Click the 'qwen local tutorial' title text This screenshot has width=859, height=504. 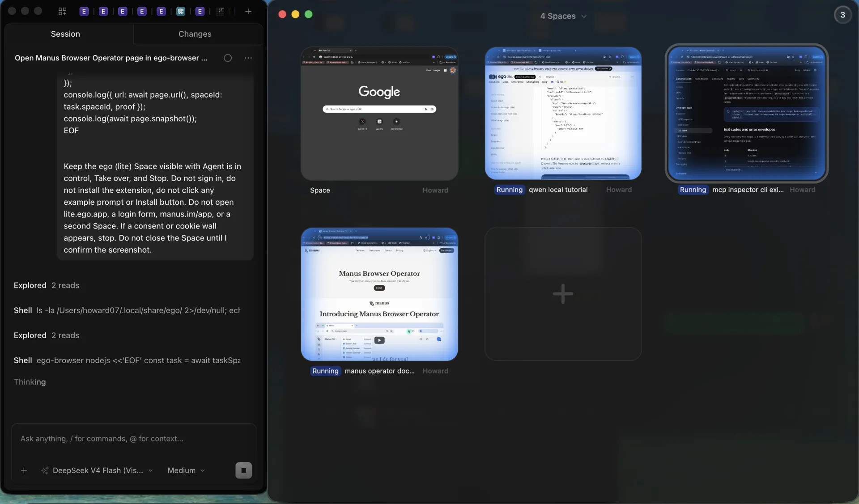click(558, 190)
